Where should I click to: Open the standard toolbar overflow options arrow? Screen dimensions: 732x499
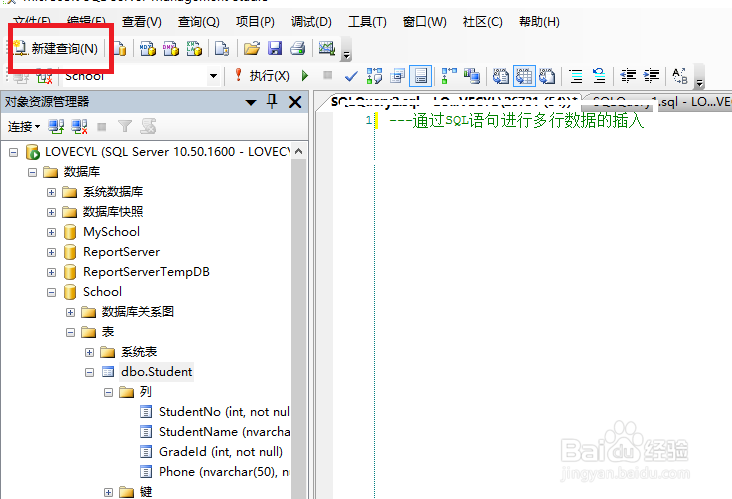(x=346, y=52)
